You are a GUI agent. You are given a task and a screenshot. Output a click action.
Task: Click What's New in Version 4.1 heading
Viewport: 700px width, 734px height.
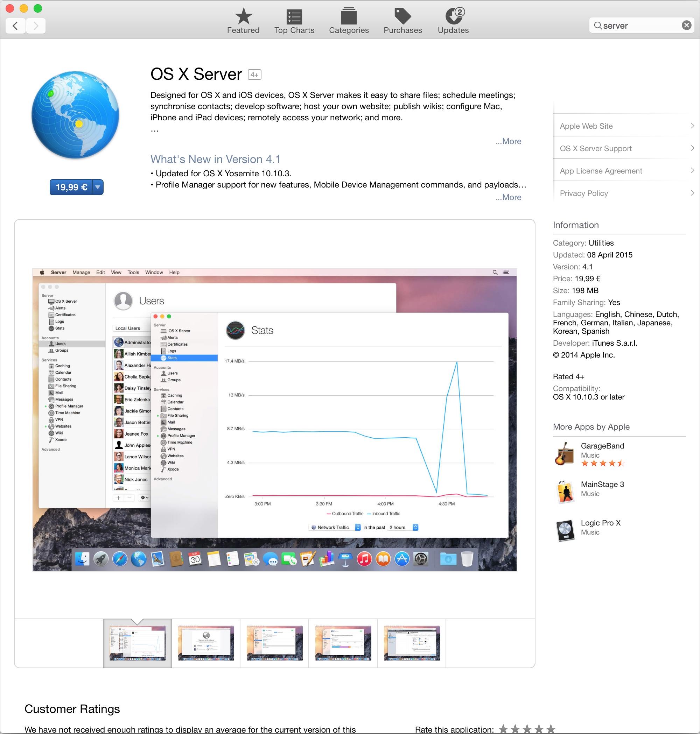point(215,159)
